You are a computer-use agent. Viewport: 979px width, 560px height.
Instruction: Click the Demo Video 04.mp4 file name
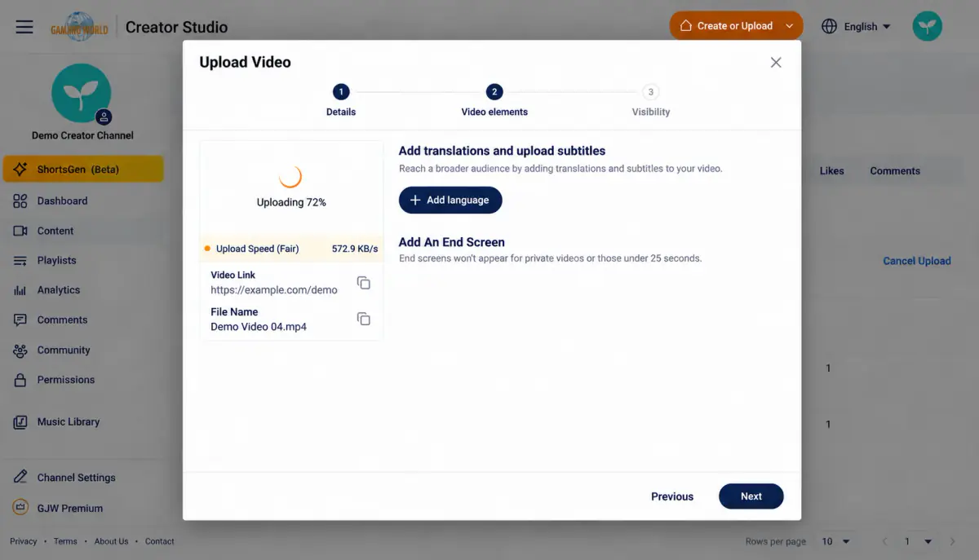(x=259, y=327)
